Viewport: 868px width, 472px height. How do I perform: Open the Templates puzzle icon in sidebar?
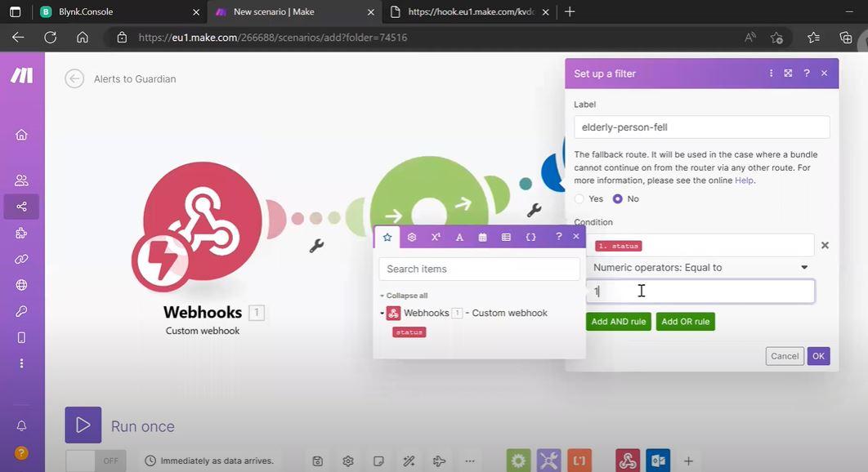coord(21,233)
